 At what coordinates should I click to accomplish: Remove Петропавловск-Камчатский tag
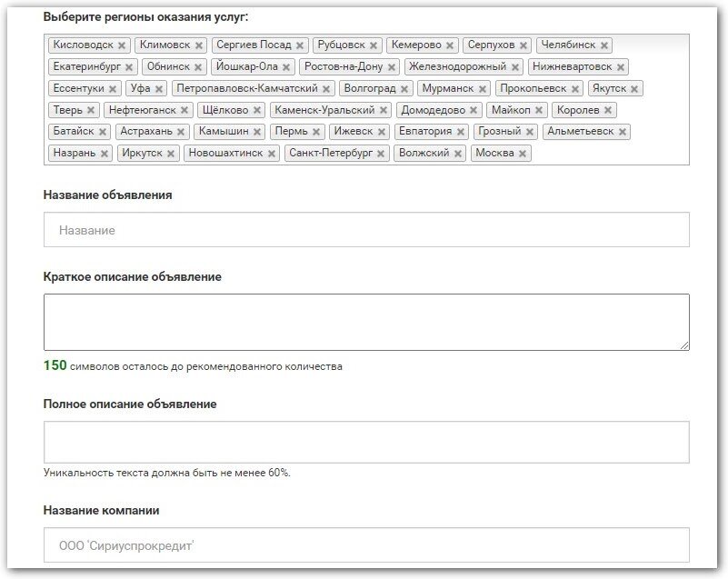tap(326, 89)
